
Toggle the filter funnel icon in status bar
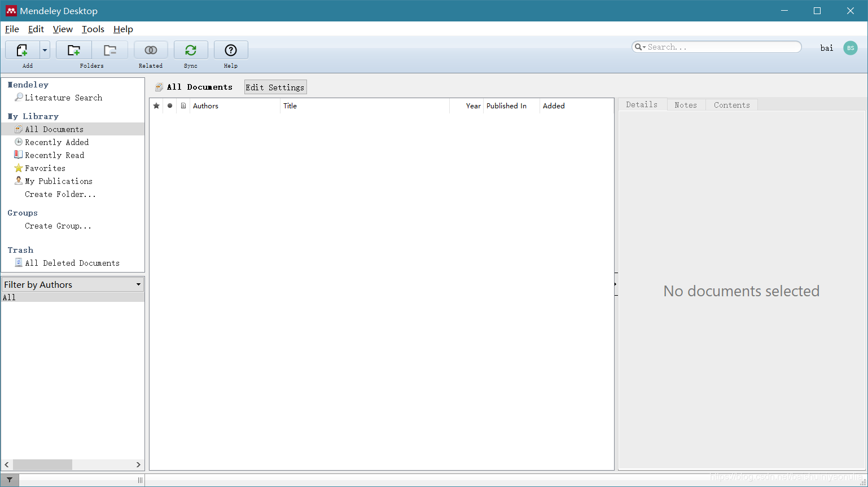click(x=10, y=480)
